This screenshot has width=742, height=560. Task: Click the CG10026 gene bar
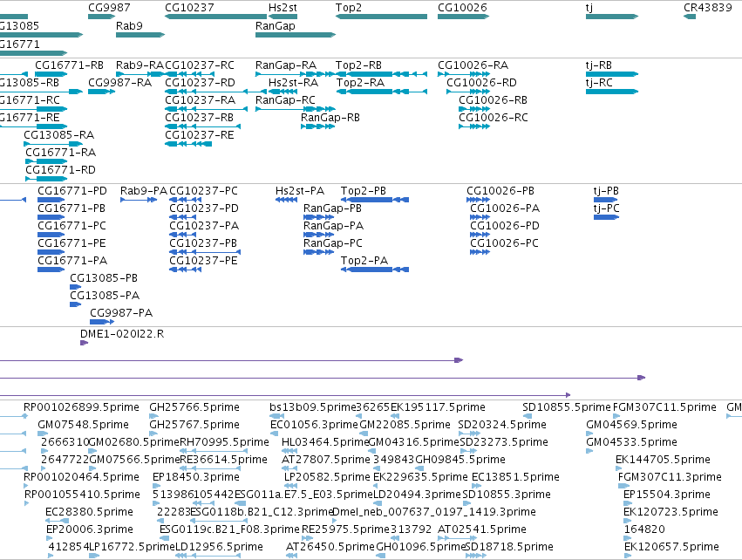pyautogui.click(x=463, y=17)
